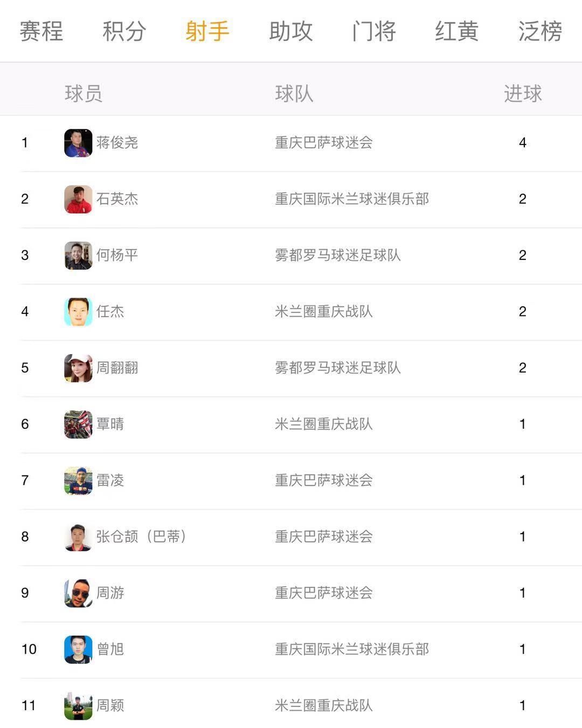Tap 周颖's avatar on grass field
This screenshot has width=582, height=728.
click(x=78, y=706)
